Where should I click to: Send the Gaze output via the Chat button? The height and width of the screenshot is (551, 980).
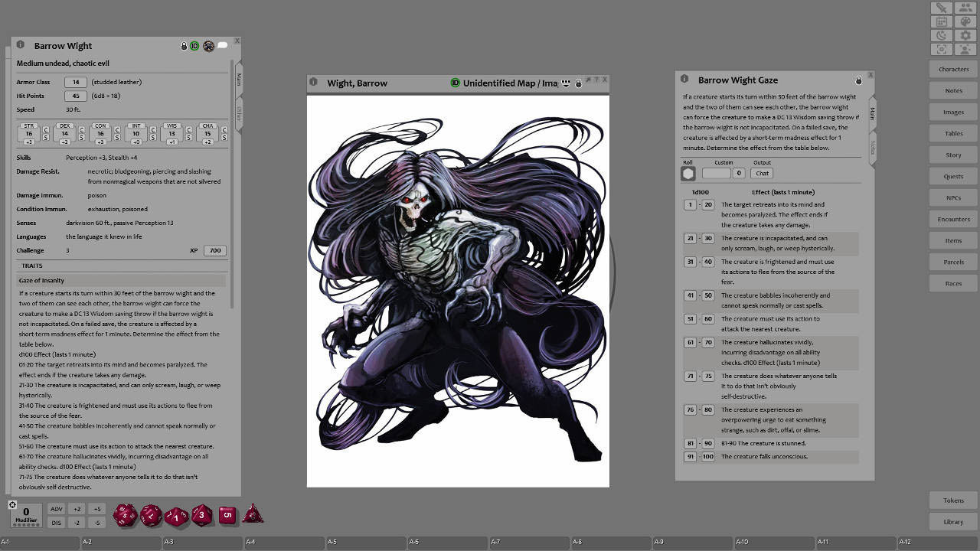point(763,173)
